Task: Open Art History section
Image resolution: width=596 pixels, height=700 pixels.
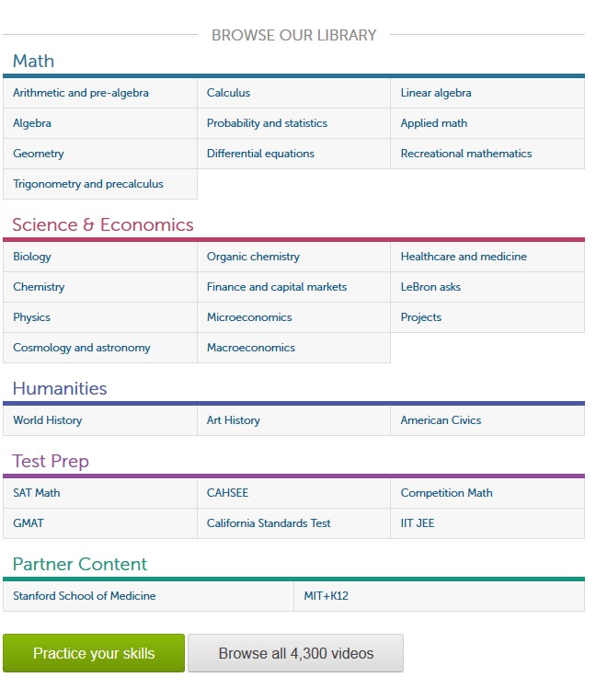Action: coord(234,420)
